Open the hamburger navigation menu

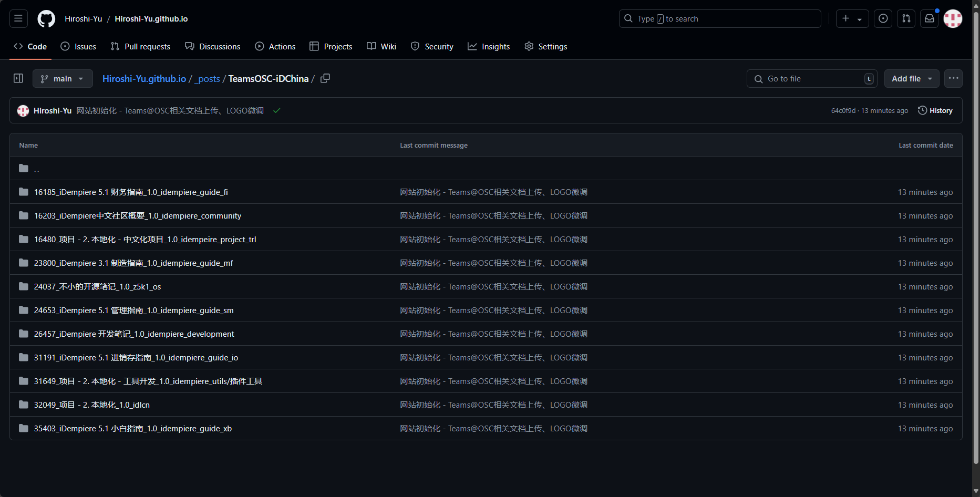18,18
